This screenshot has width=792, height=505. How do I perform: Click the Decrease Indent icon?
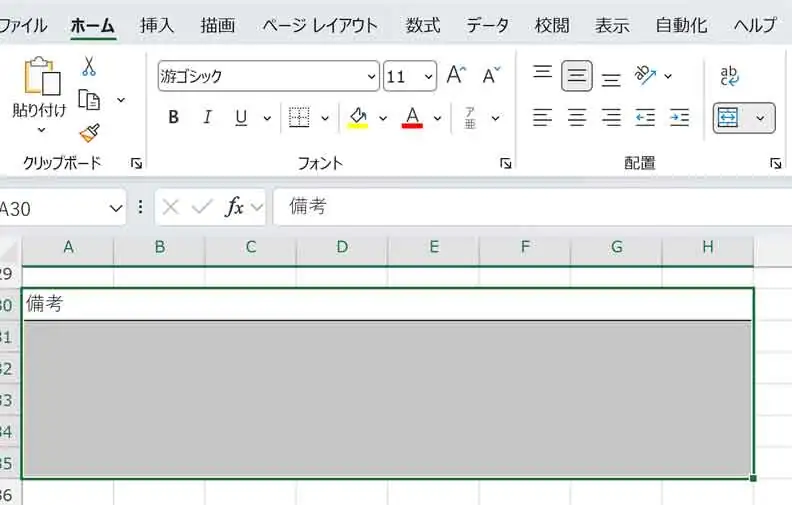tap(645, 118)
